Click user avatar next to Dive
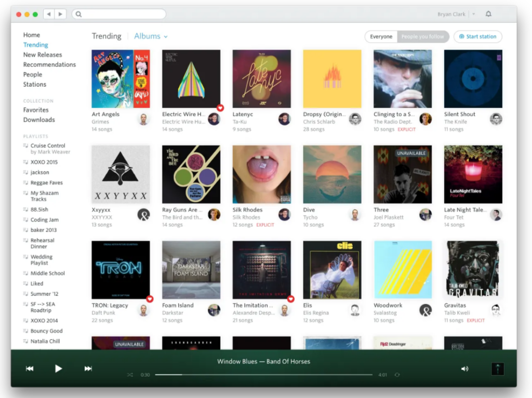Viewport: 532px width, 398px height. pyautogui.click(x=355, y=215)
